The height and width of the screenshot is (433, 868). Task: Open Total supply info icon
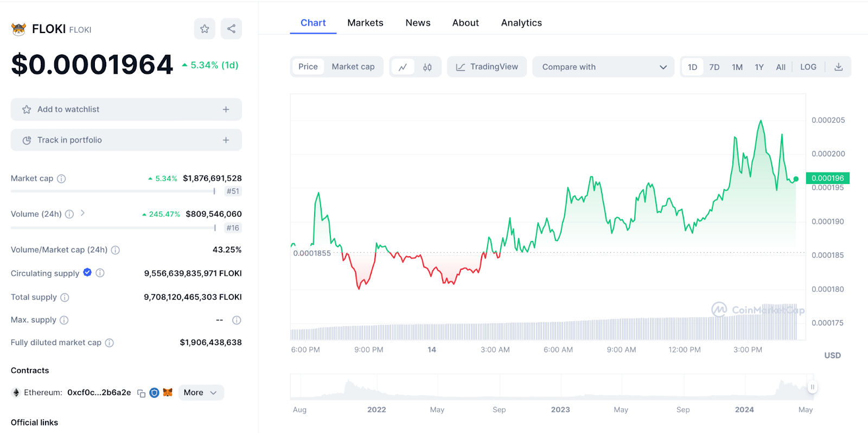click(x=65, y=297)
